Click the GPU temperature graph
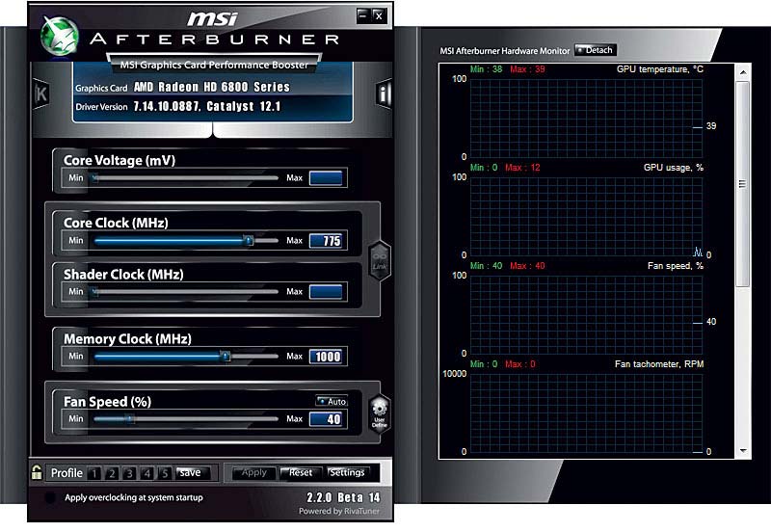This screenshot has height=532, width=771. [x=586, y=118]
